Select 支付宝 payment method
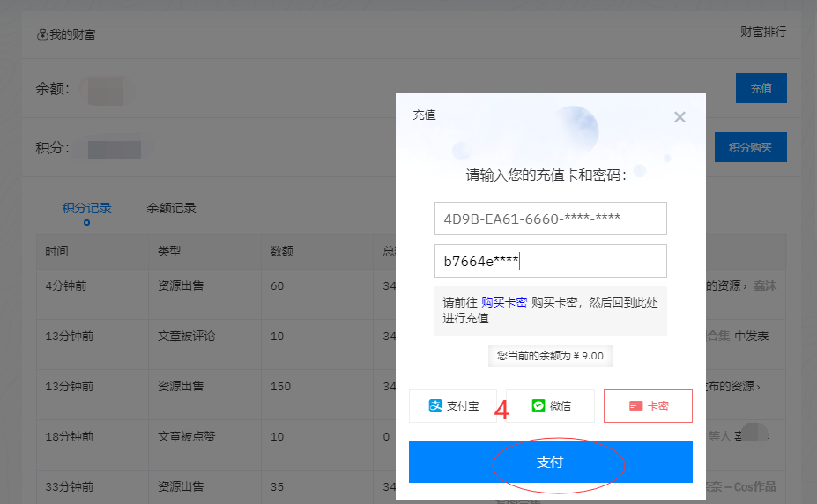This screenshot has height=504, width=817. pos(453,406)
